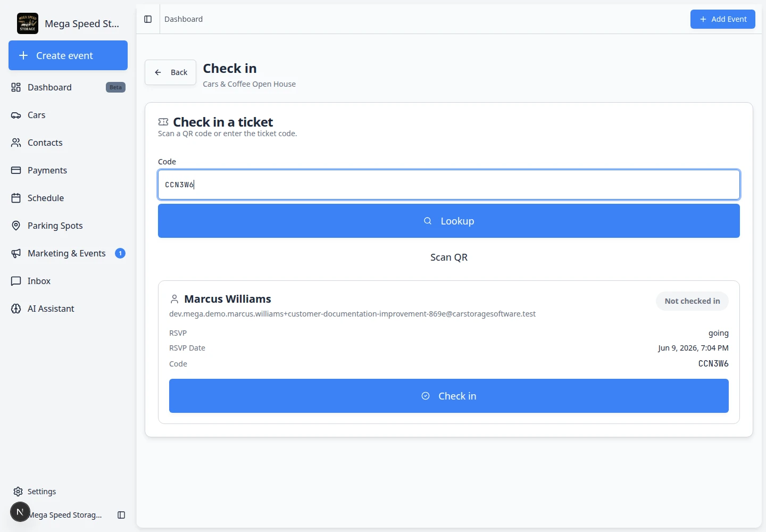Click the Not checked in status badge

(x=692, y=301)
